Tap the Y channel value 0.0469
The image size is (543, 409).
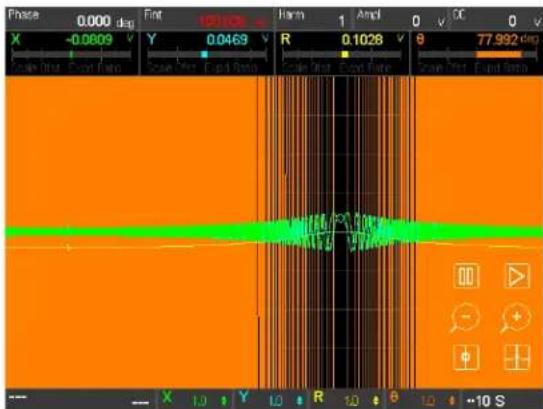(x=227, y=39)
